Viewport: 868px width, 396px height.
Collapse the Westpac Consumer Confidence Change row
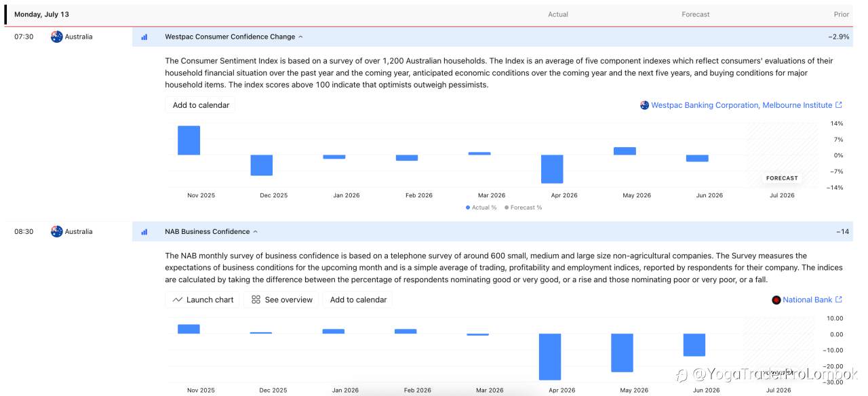[300, 37]
